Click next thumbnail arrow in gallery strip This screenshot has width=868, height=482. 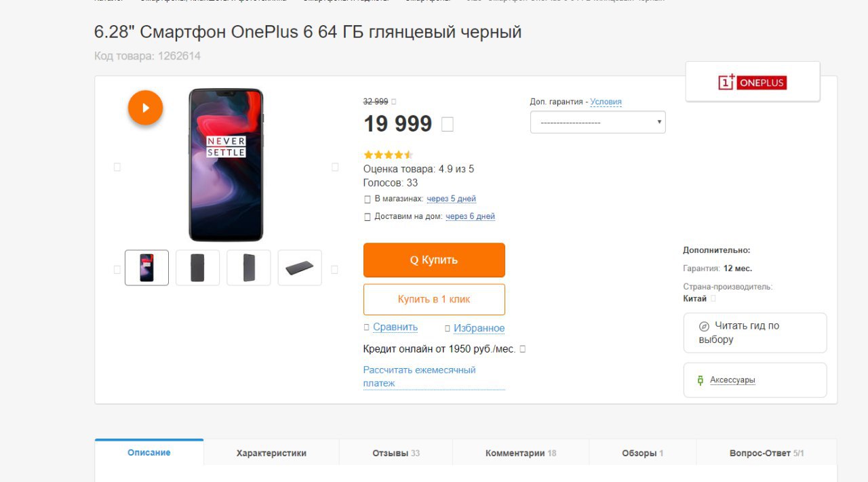334,269
